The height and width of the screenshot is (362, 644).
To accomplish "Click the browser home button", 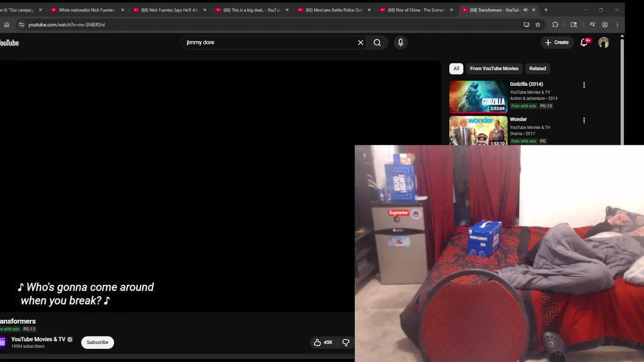I will pos(7,25).
